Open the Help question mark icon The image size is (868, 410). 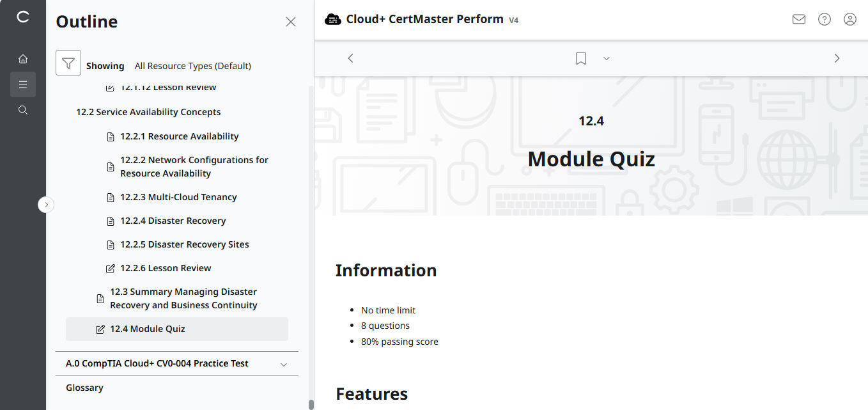coord(824,19)
